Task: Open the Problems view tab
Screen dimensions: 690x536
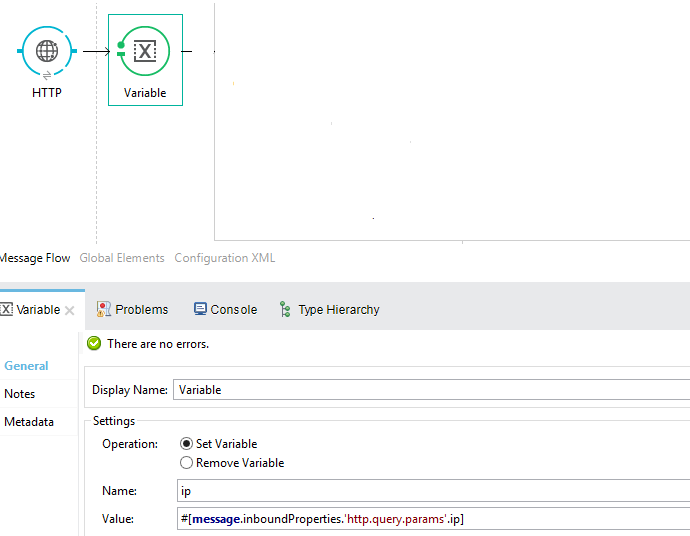Action: coord(132,310)
